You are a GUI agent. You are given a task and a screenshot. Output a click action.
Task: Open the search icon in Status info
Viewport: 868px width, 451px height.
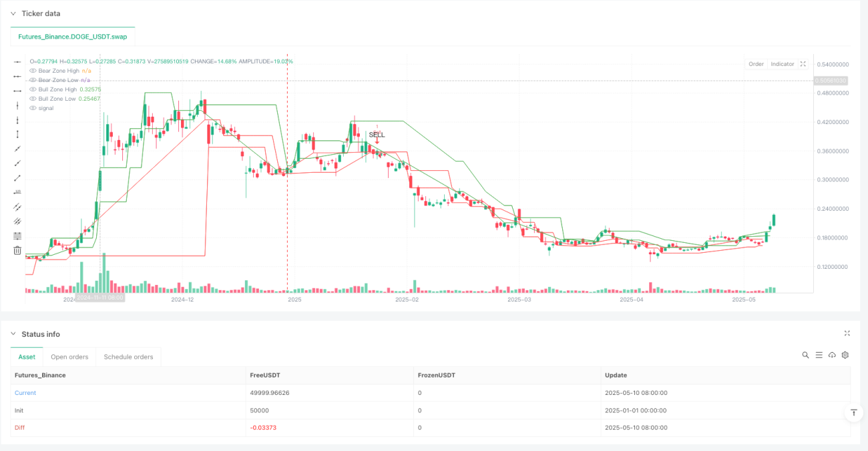click(806, 355)
